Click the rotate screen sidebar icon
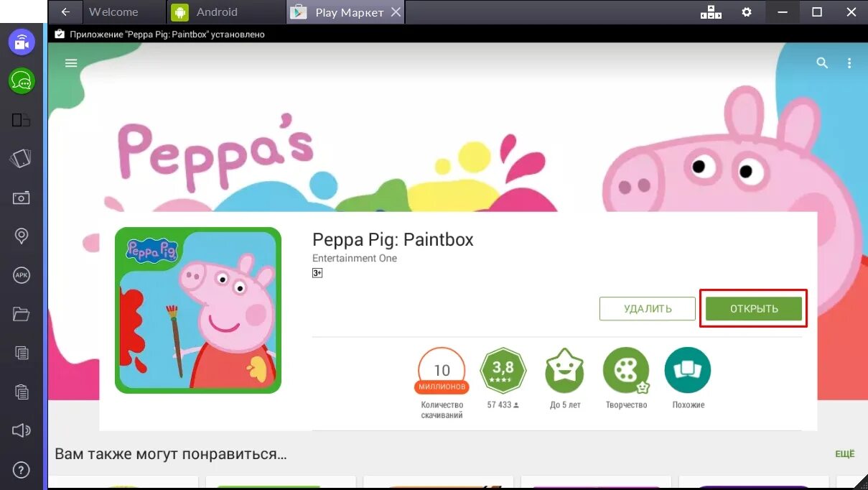This screenshot has width=868, height=490. pos(22,159)
